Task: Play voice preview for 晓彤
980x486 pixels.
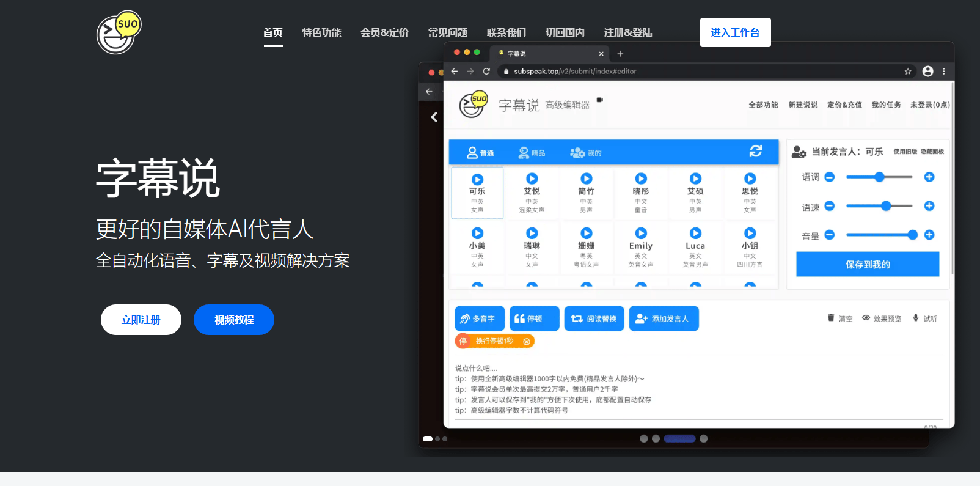Action: pos(641,179)
